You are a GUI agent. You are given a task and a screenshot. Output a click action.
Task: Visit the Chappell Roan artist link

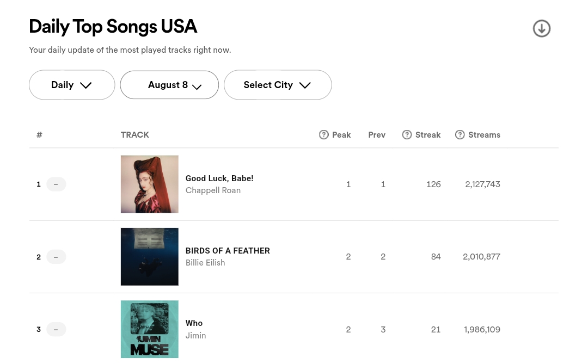click(x=213, y=190)
